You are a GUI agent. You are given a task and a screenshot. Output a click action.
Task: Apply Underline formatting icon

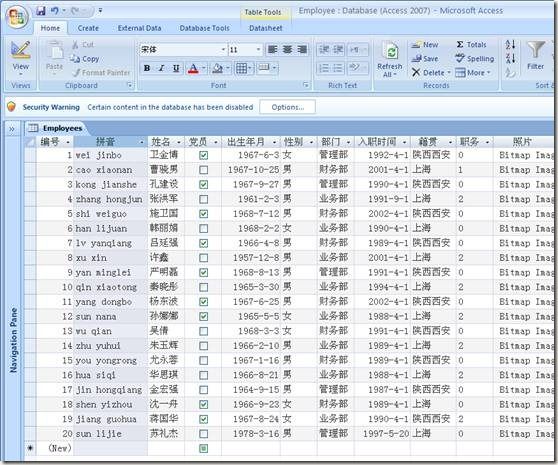[175, 68]
